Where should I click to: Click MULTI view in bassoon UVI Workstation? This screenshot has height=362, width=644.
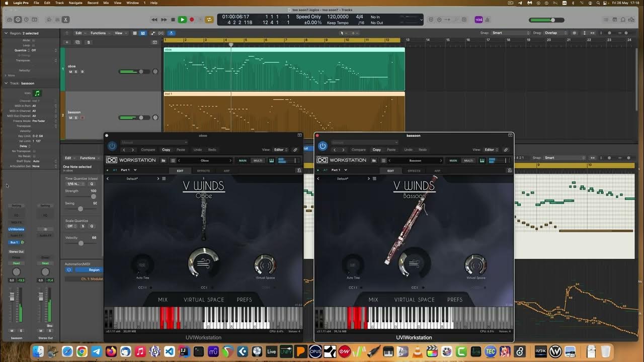click(x=468, y=160)
